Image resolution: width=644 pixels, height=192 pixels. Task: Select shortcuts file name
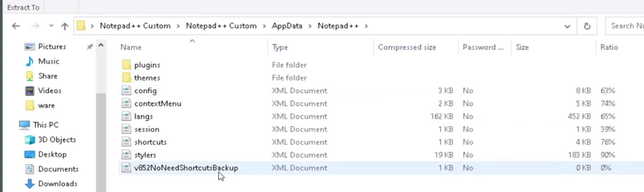(150, 142)
